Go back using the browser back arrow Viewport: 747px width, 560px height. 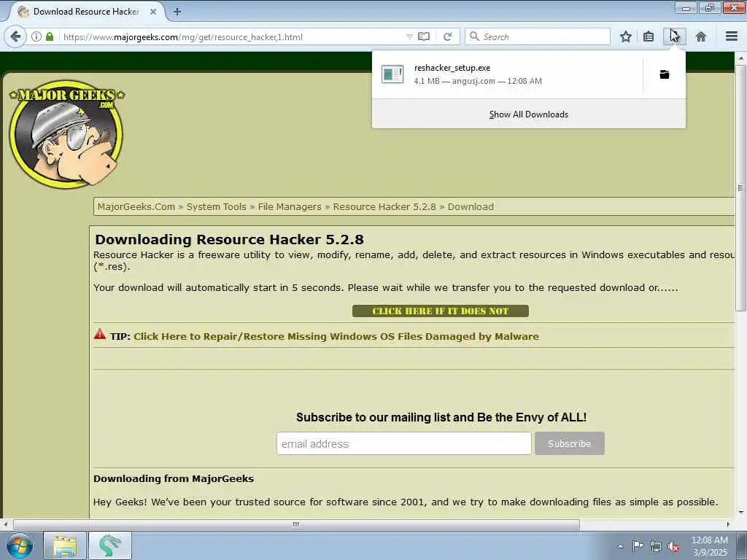(x=15, y=36)
